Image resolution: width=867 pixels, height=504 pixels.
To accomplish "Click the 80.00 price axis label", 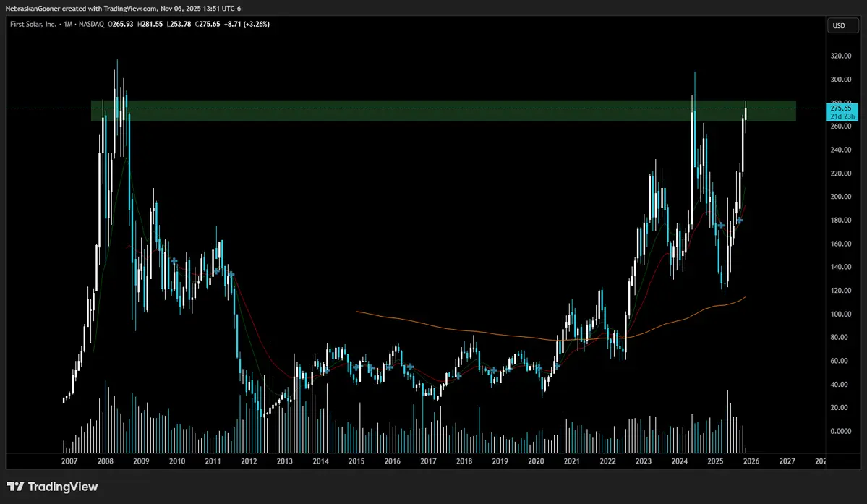I will click(x=840, y=337).
